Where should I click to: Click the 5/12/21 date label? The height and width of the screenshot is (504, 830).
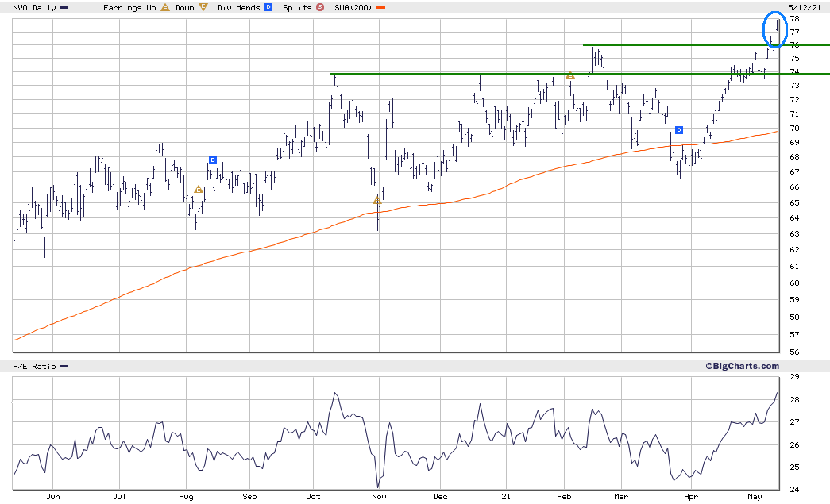(x=805, y=7)
